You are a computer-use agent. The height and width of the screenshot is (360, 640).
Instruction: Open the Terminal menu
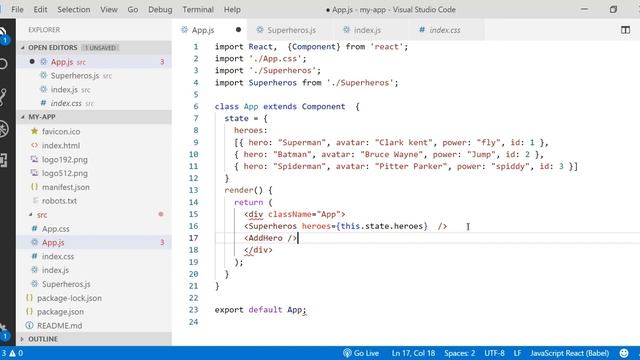click(x=198, y=9)
